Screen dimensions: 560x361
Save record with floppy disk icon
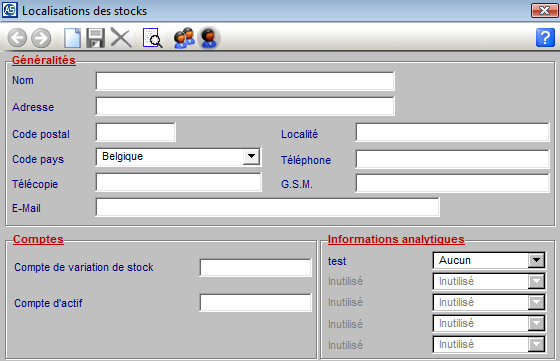[x=96, y=38]
